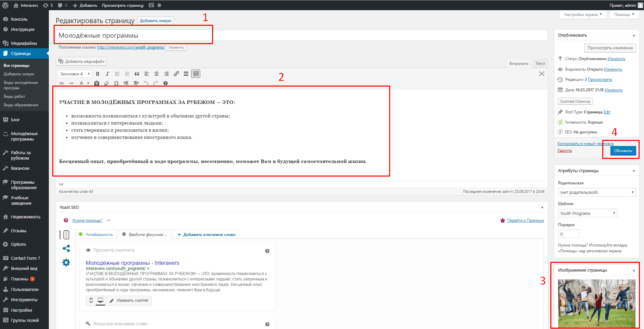Toggle bold formatting in the editor toolbar

click(x=98, y=74)
